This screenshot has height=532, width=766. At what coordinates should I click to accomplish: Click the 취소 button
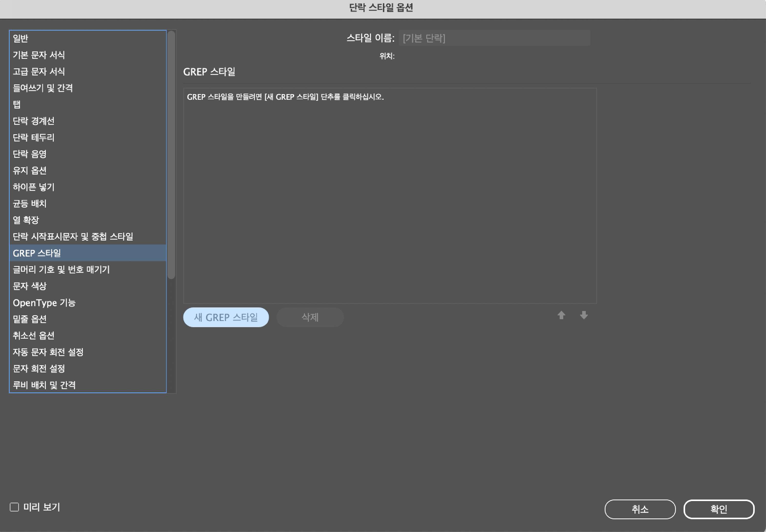point(640,509)
